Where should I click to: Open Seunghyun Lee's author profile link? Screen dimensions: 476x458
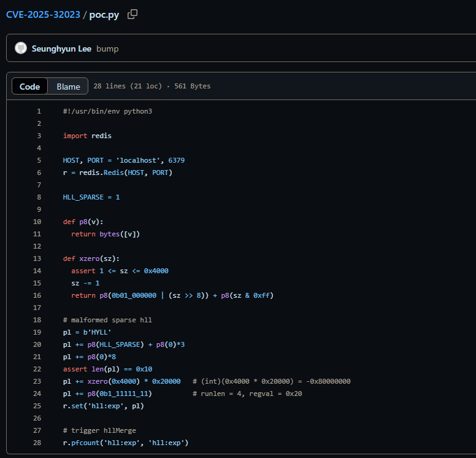click(61, 49)
